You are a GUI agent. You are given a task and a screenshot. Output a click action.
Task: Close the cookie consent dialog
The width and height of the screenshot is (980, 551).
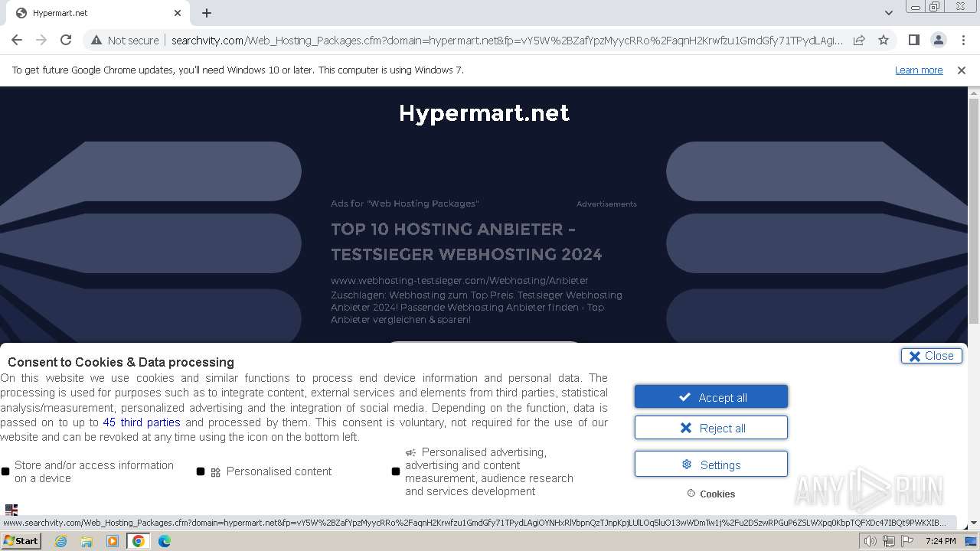[932, 356]
